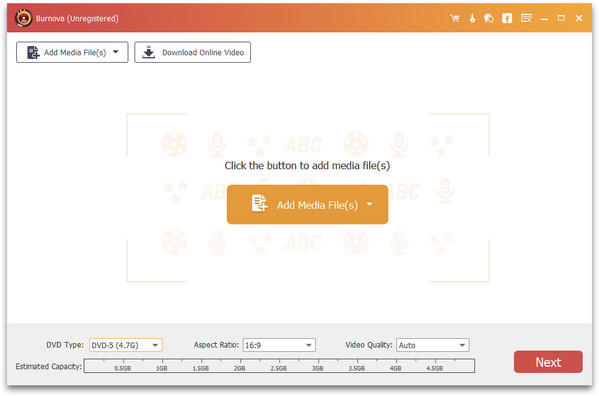This screenshot has width=599, height=396.
Task: Click the Burnova (Unregistered) title text
Action: coord(77,18)
